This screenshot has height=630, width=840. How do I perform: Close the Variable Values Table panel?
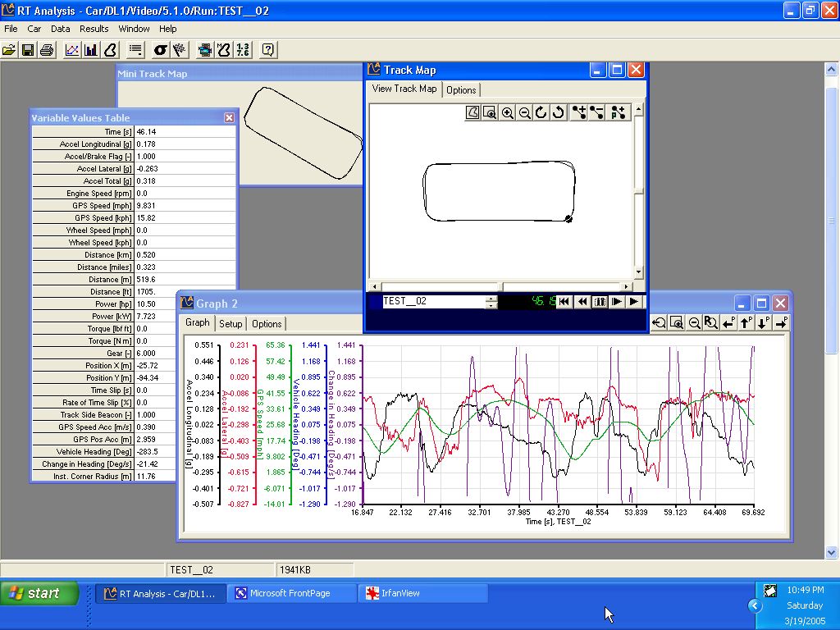click(229, 118)
